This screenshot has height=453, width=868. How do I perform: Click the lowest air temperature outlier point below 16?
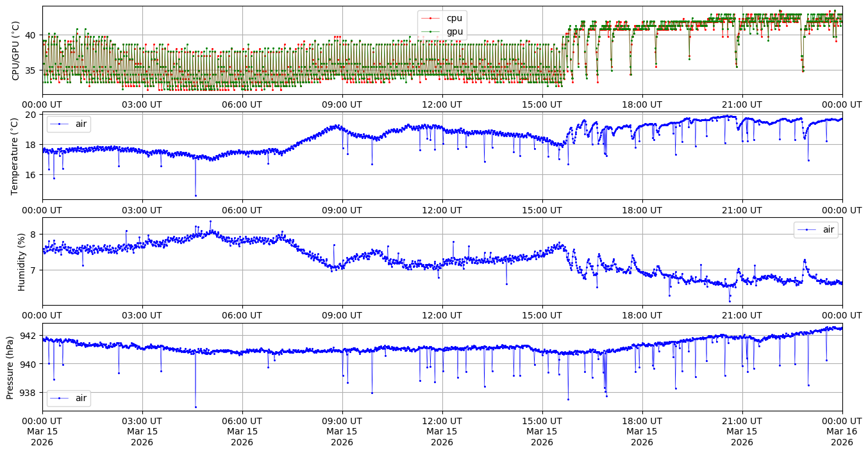196,195
